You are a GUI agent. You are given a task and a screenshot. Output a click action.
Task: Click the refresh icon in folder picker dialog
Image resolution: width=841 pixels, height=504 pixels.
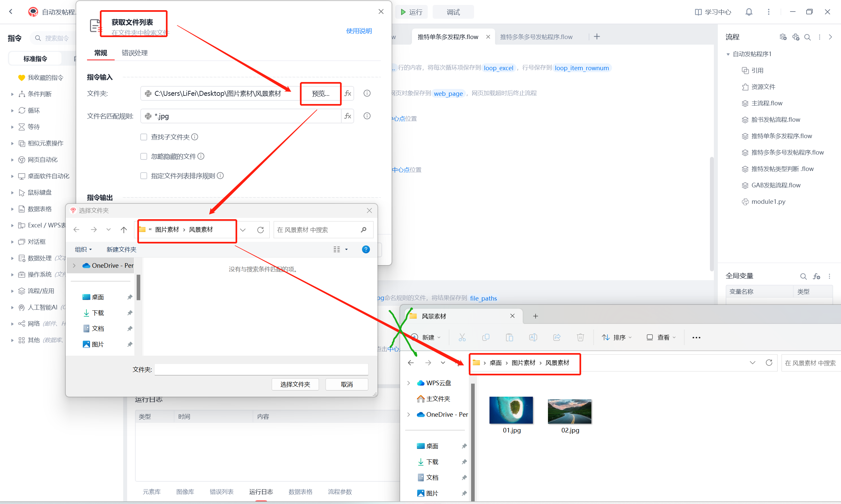(x=261, y=230)
